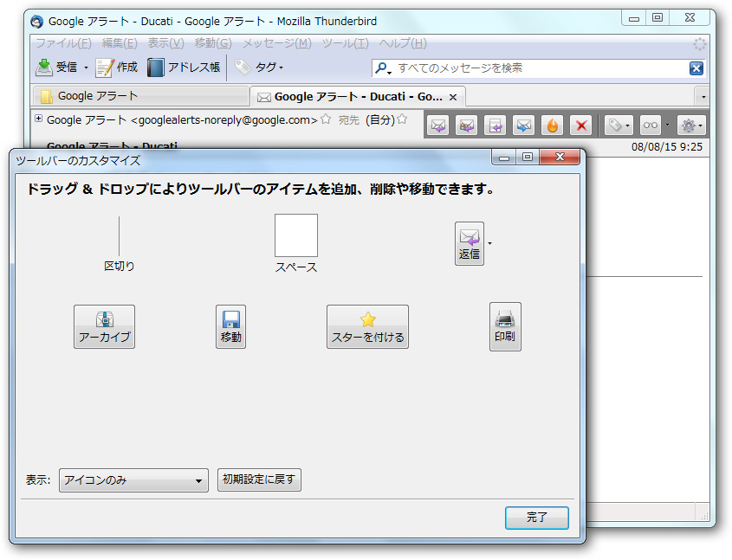The height and width of the screenshot is (560, 732).
Task: Toggle star next to recipient (自分)
Action: (402, 119)
